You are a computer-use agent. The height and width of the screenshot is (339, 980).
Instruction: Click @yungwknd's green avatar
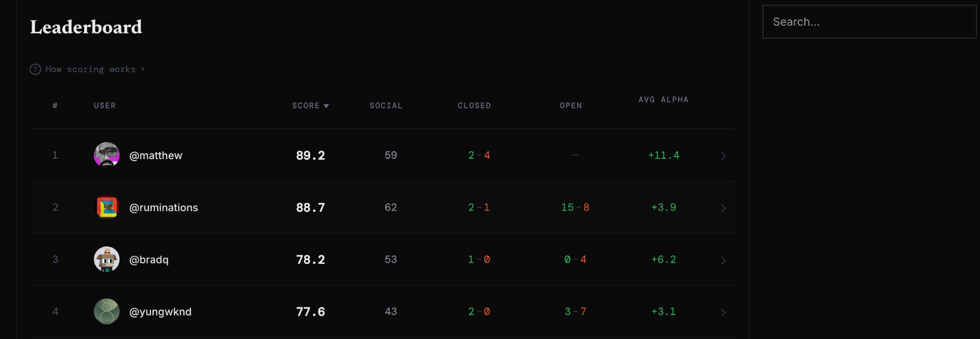107,312
